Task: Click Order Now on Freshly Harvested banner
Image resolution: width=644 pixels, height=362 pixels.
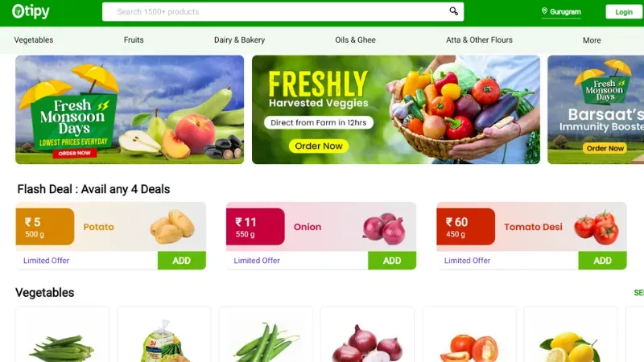Action: 319,146
